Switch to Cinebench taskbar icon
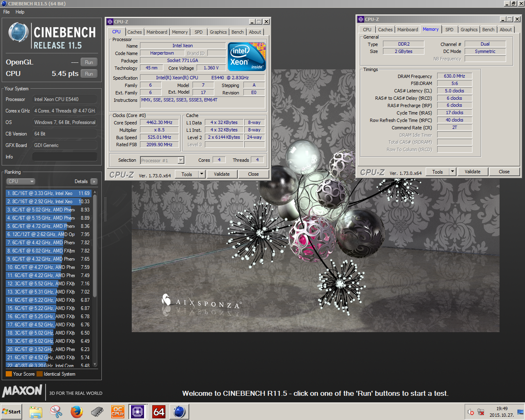Viewport: 525px width, 420px height. [179, 411]
